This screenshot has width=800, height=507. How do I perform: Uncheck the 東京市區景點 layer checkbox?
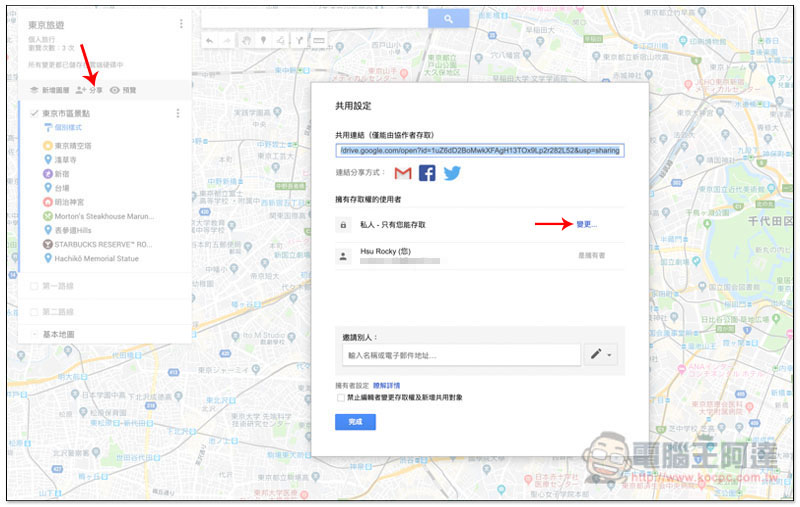[34, 113]
